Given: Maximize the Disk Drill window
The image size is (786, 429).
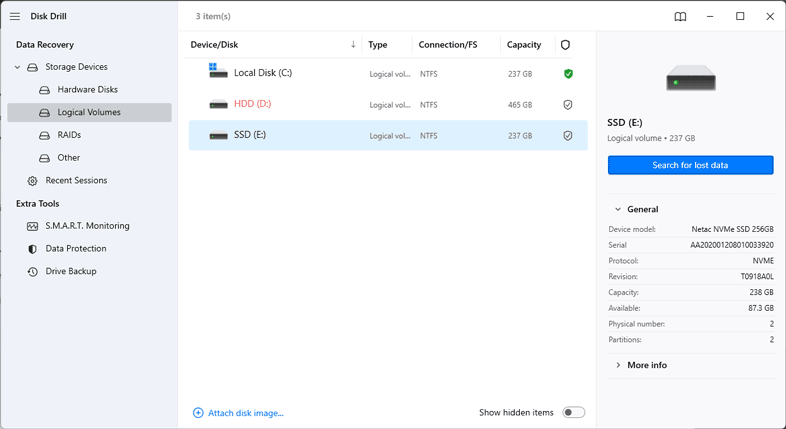Looking at the screenshot, I should coord(740,17).
